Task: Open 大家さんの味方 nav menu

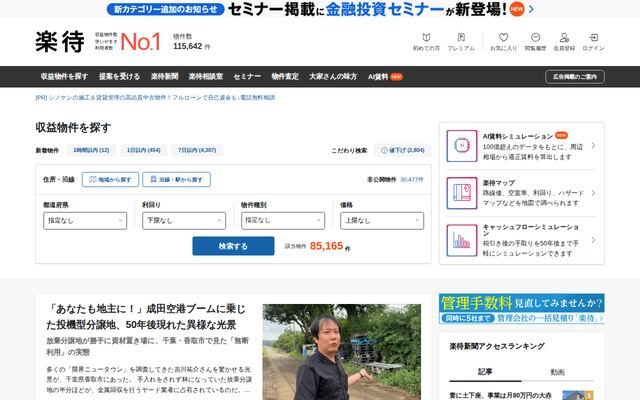Action: [333, 76]
